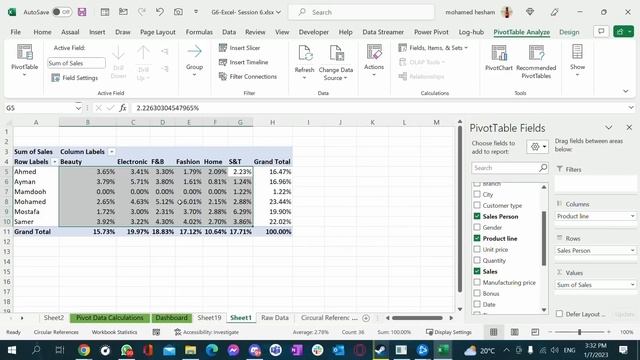Screen dimensions: 640x360
Task: Click Recommended PivotTables icon
Action: [x=536, y=53]
